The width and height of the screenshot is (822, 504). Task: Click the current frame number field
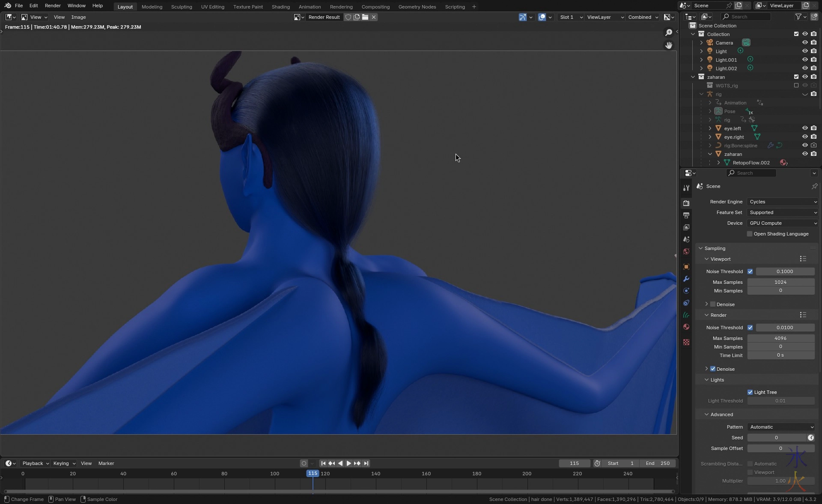(574, 463)
